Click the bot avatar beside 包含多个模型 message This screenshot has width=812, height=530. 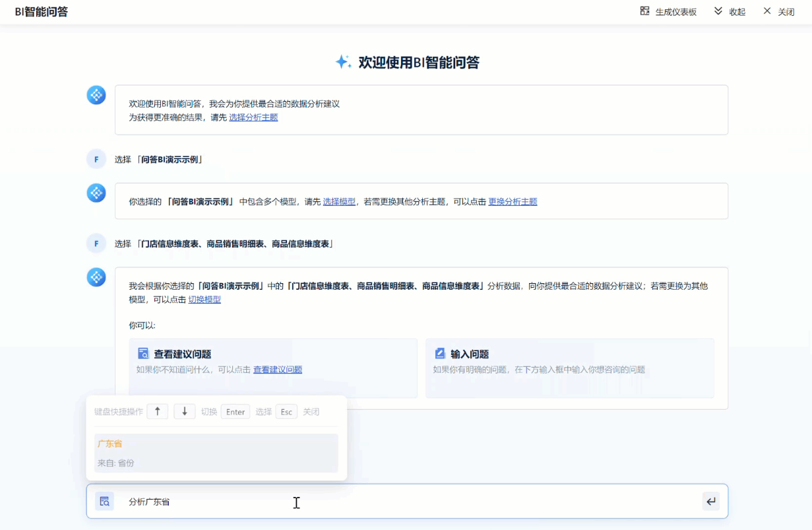pyautogui.click(x=97, y=193)
